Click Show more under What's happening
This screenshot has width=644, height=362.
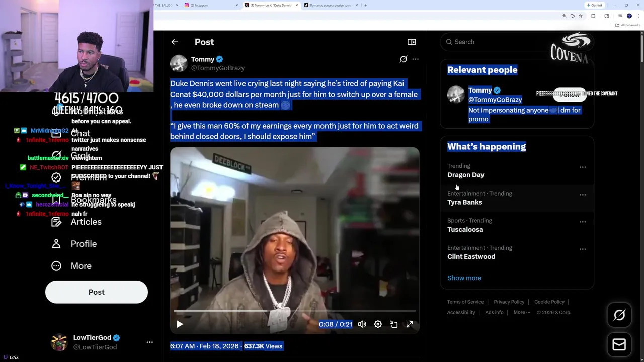pos(464,278)
